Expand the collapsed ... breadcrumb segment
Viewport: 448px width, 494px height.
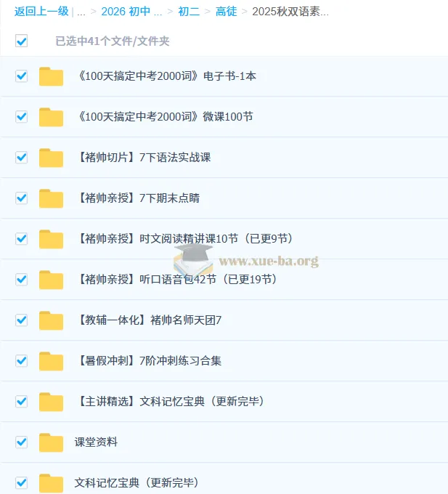81,12
